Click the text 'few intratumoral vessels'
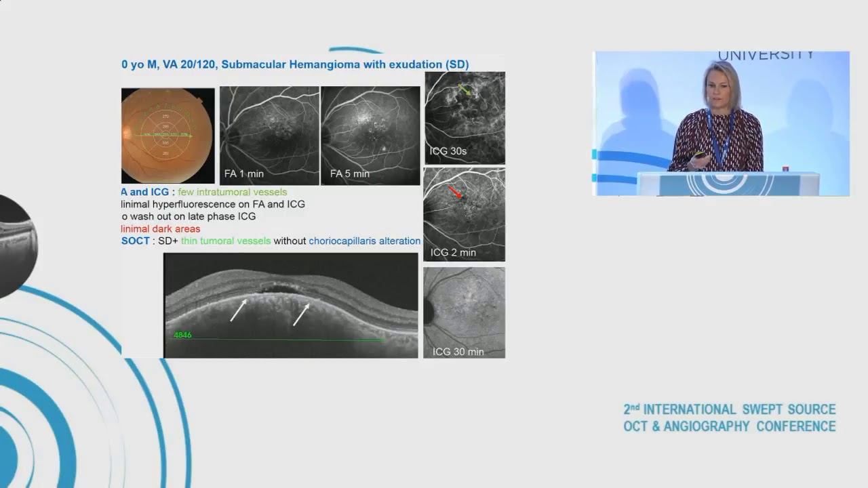Image resolution: width=868 pixels, height=488 pixels. [233, 192]
